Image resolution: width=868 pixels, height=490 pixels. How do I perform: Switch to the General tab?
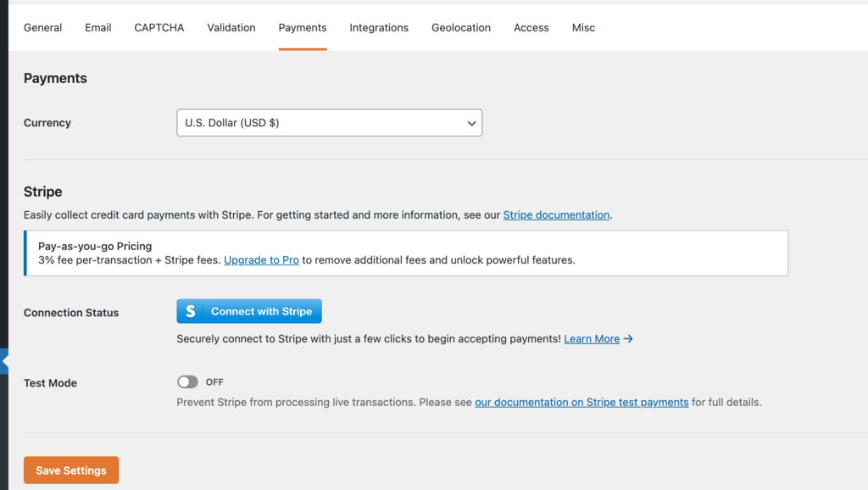[x=42, y=27]
